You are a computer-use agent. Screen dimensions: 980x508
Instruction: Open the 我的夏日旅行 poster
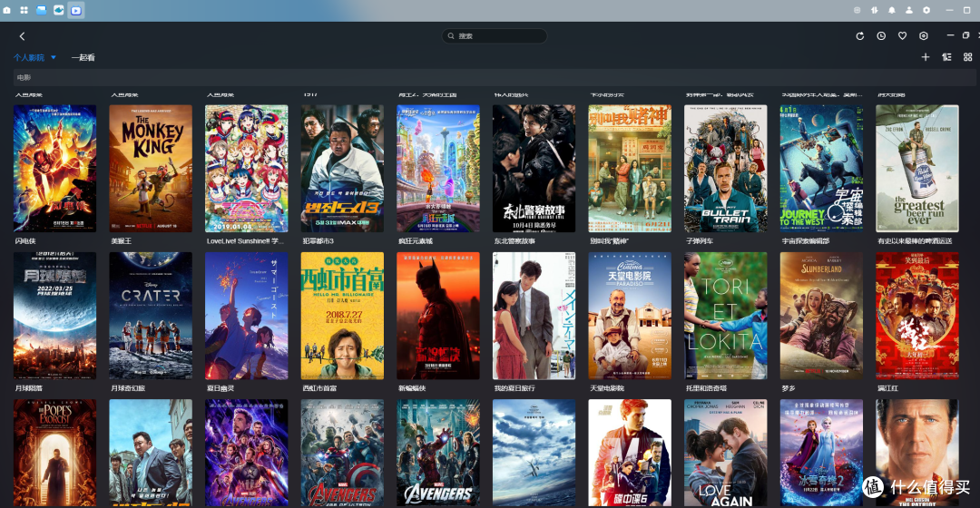(x=534, y=316)
